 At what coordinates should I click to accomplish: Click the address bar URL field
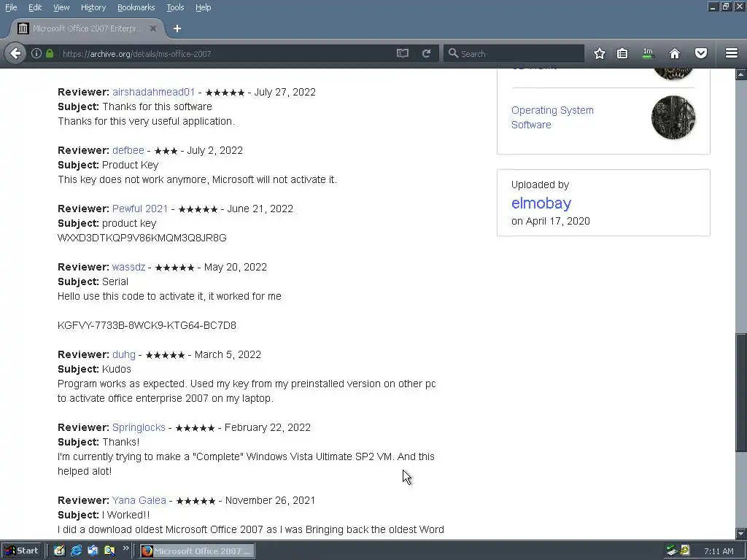[x=226, y=53]
